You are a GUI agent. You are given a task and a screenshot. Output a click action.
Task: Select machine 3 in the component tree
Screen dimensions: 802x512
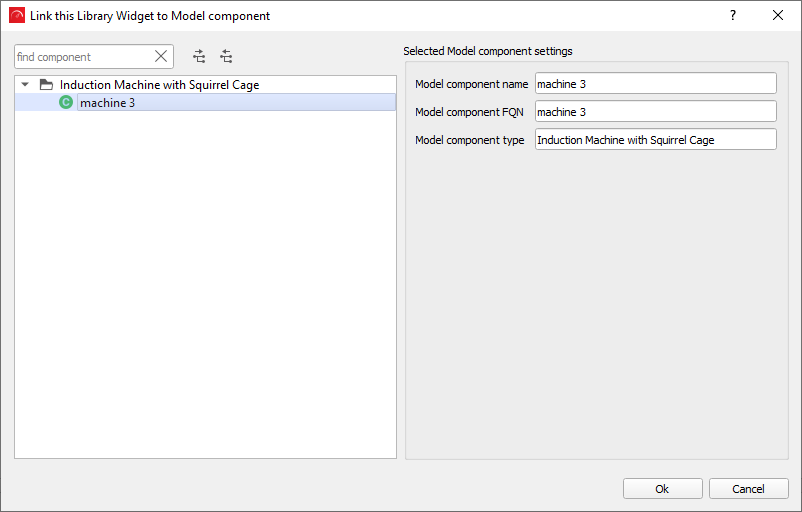pyautogui.click(x=107, y=102)
